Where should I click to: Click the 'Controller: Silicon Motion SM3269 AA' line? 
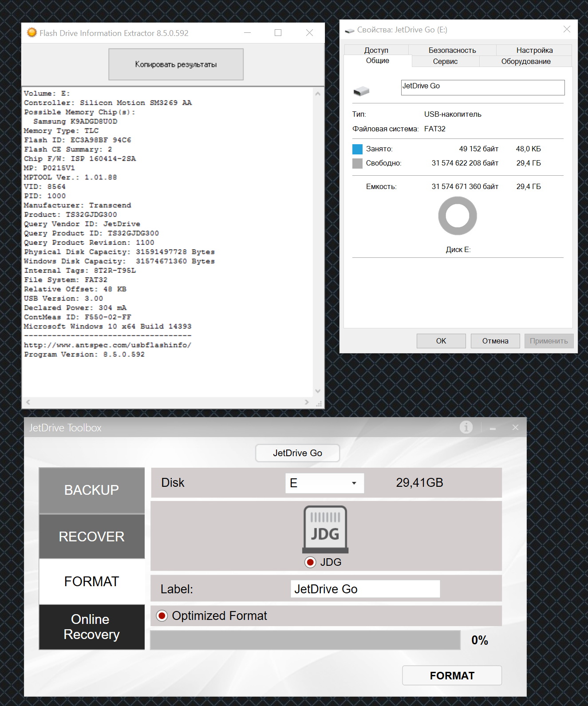click(x=108, y=103)
